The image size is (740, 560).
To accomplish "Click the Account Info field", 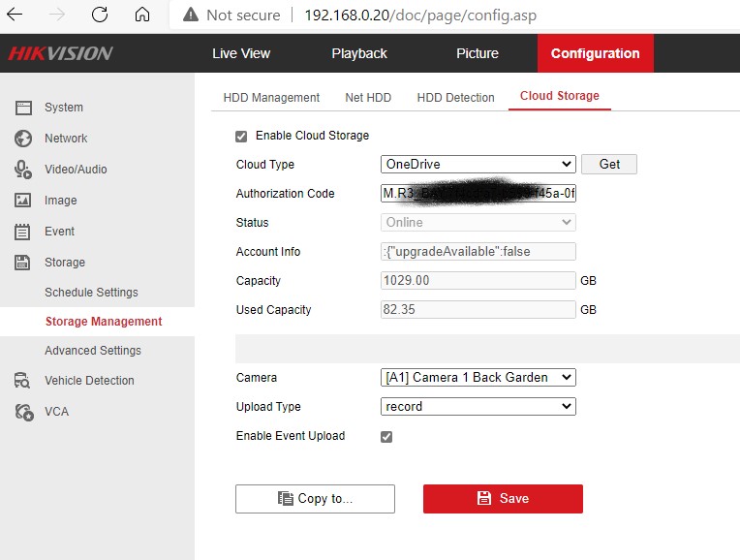I will click(478, 252).
